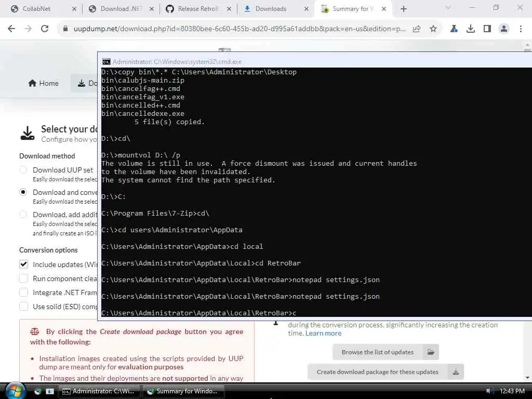The width and height of the screenshot is (532, 399).
Task: Toggle the browser side panel icon
Action: (x=487, y=29)
